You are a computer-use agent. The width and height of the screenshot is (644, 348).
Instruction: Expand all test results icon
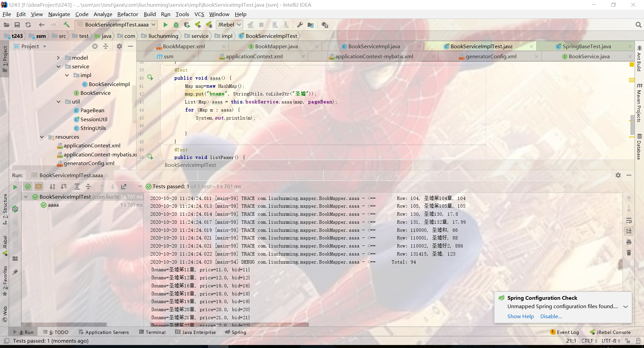(77, 187)
